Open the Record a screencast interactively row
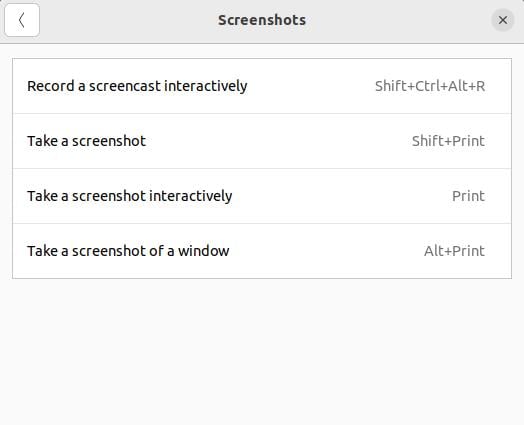Viewport: 524px width, 425px height. pos(262,86)
